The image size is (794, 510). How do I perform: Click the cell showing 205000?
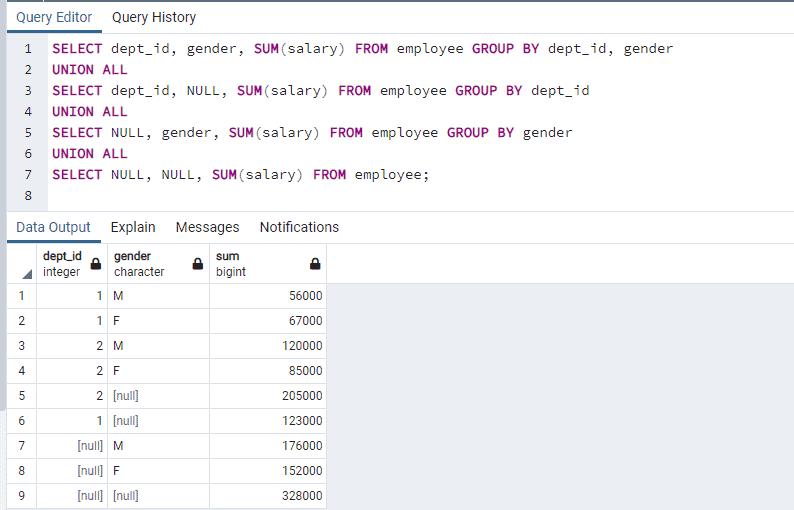click(267, 396)
